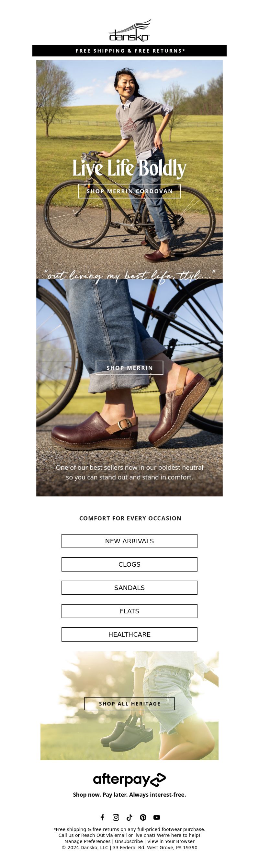Visit the TikTok icon link
259x868 pixels.
pos(129,817)
